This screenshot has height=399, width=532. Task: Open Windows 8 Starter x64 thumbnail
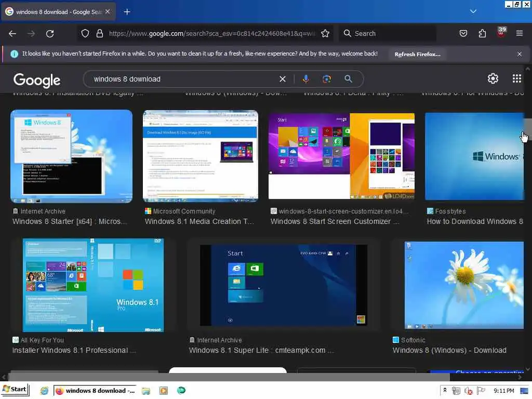(x=71, y=156)
